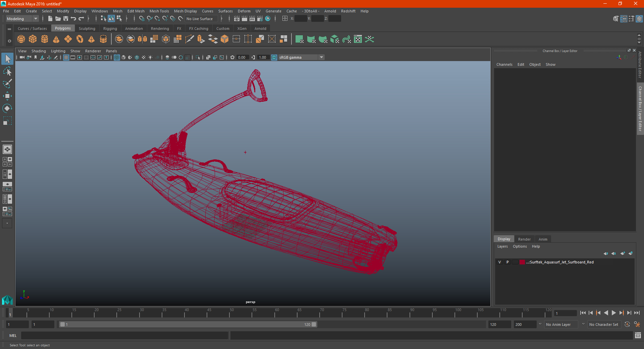644x349 pixels.
Task: Click frame 60 on the time slider
Action: [275, 313]
